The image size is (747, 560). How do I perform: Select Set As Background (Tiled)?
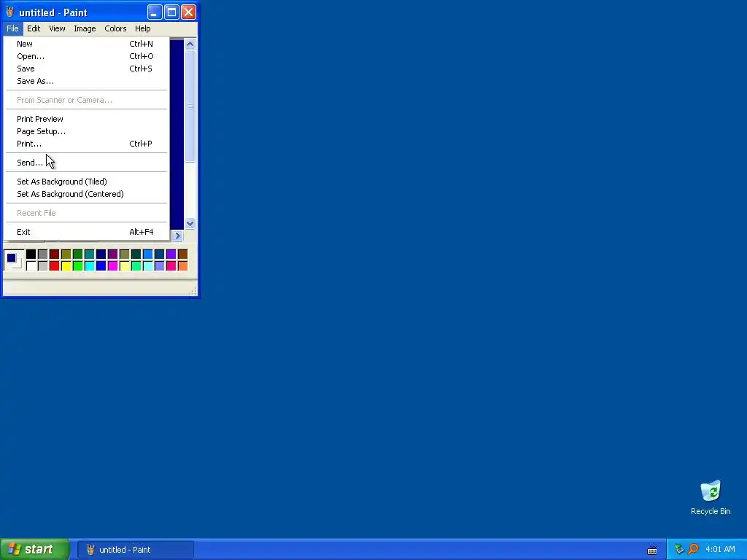click(86, 182)
